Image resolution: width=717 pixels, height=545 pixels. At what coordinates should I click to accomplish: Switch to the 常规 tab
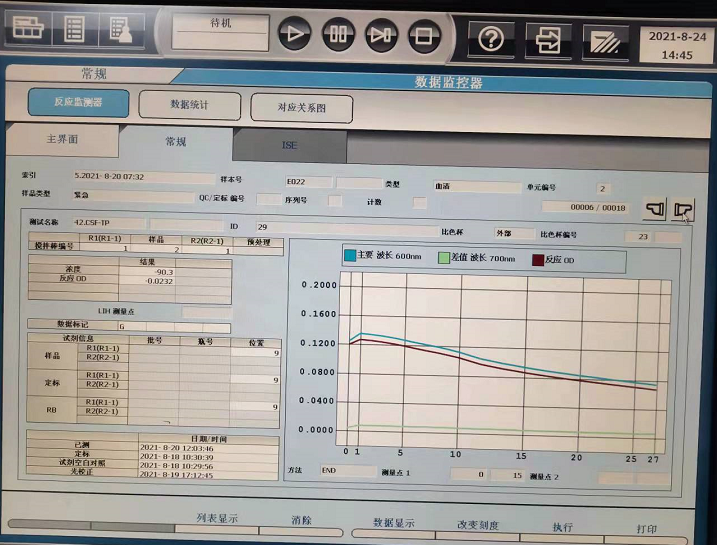pos(176,142)
